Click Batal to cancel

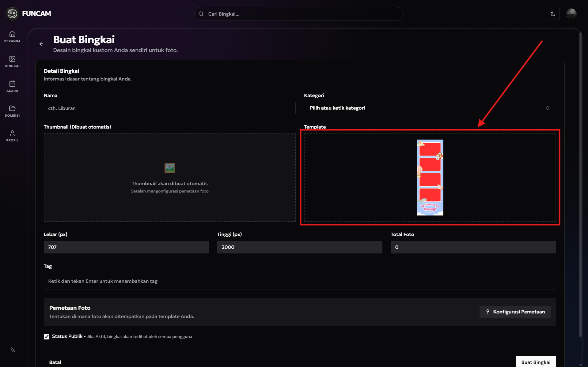pyautogui.click(x=55, y=362)
